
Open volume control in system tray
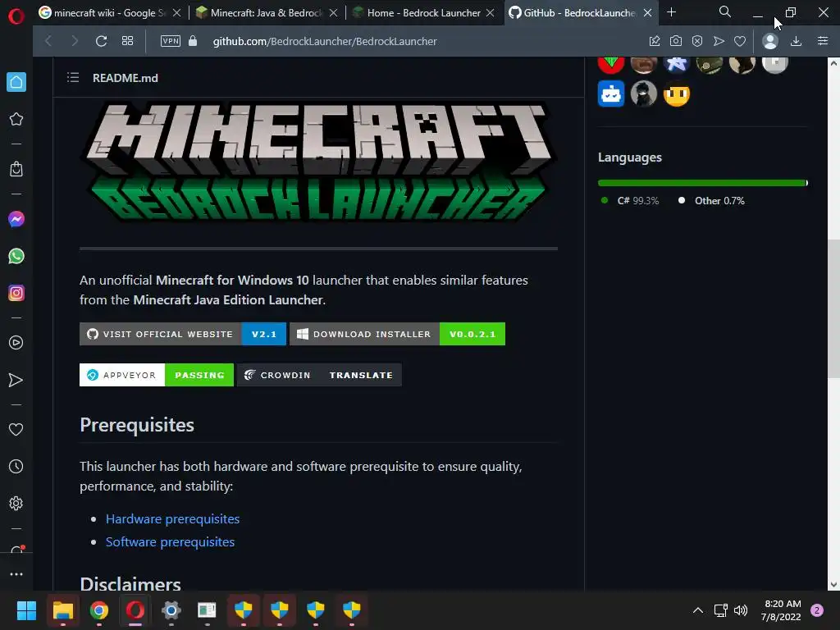pyautogui.click(x=741, y=610)
